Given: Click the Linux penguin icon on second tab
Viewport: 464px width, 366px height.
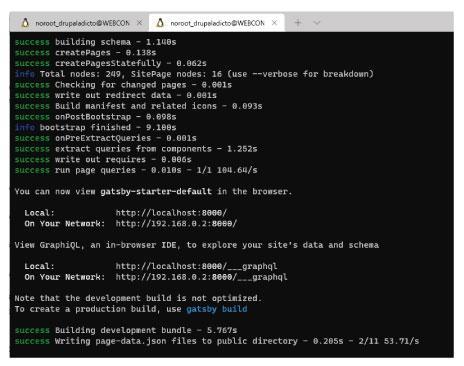Looking at the screenshot, I should coord(160,23).
